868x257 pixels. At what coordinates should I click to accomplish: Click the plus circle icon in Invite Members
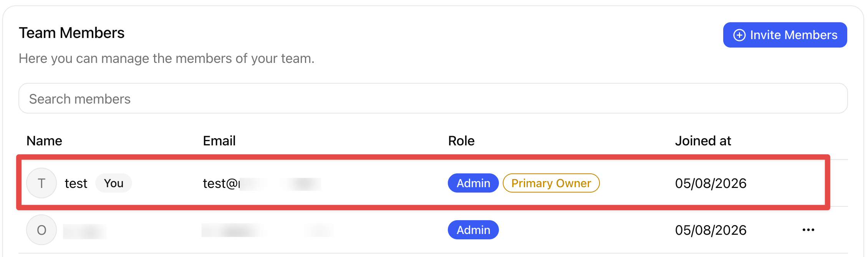[x=739, y=35]
